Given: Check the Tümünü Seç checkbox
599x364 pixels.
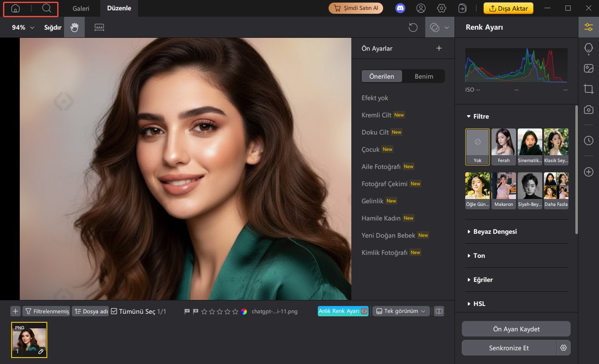Looking at the screenshot, I should point(114,311).
